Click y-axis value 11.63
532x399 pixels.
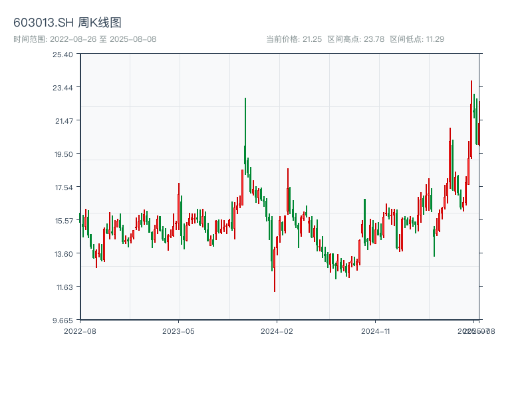tap(65, 287)
